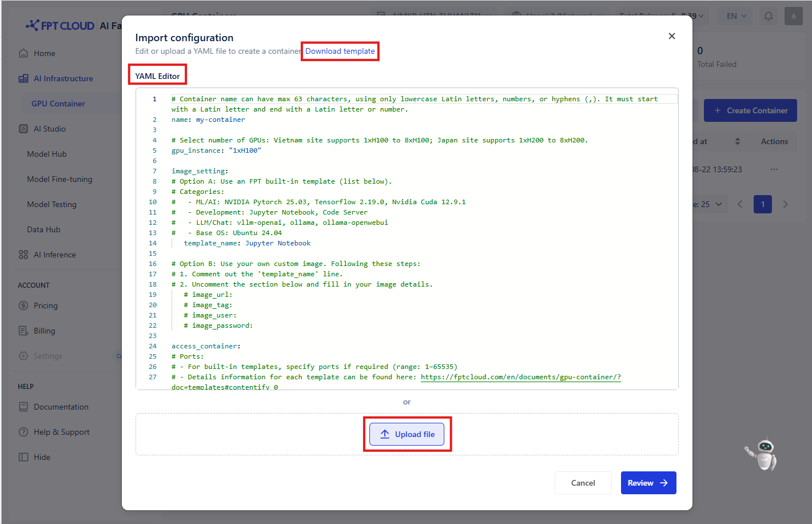Click the FPT Cloud logo

point(60,25)
